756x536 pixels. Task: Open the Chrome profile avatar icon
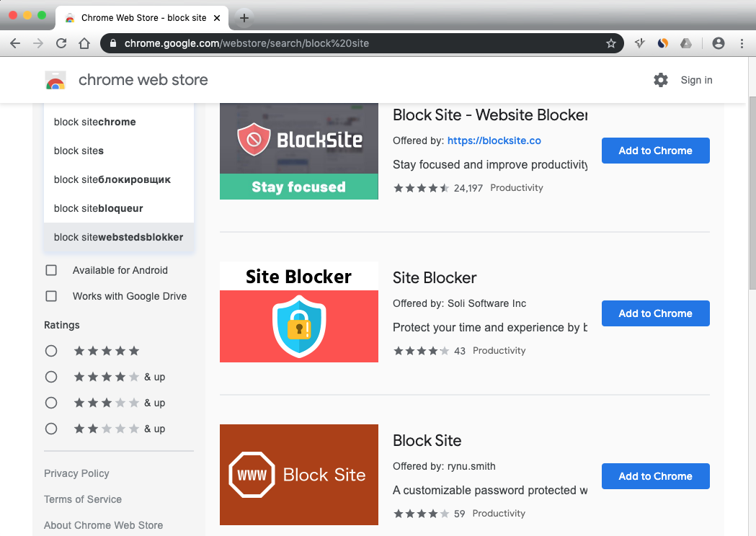click(719, 43)
